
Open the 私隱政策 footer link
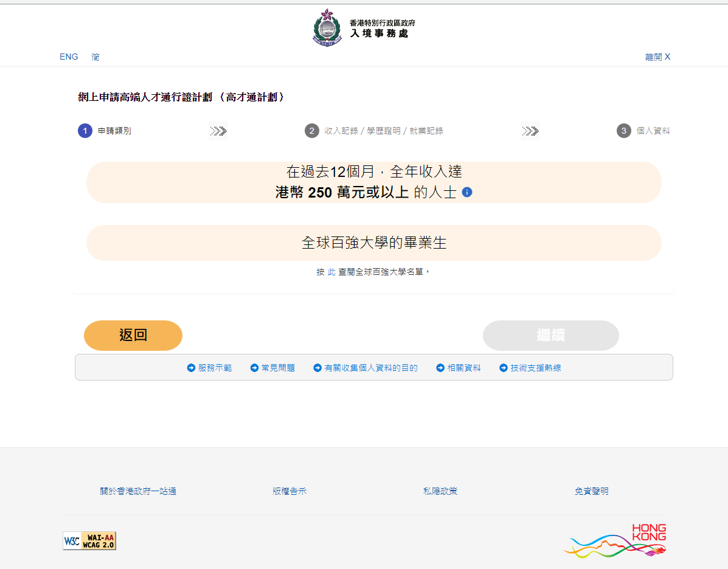[x=440, y=491]
